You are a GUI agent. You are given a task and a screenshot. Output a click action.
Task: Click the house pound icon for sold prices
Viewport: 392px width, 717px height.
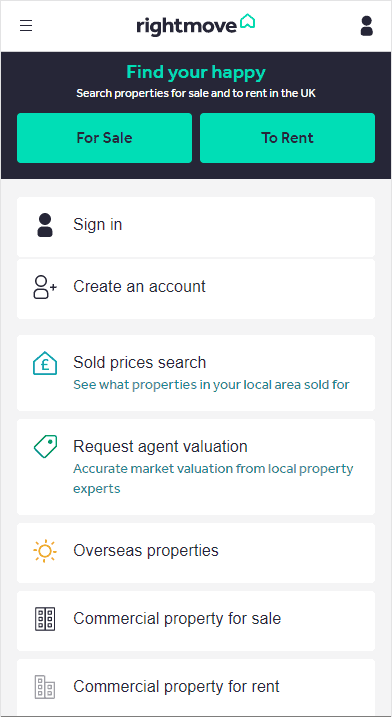point(45,363)
